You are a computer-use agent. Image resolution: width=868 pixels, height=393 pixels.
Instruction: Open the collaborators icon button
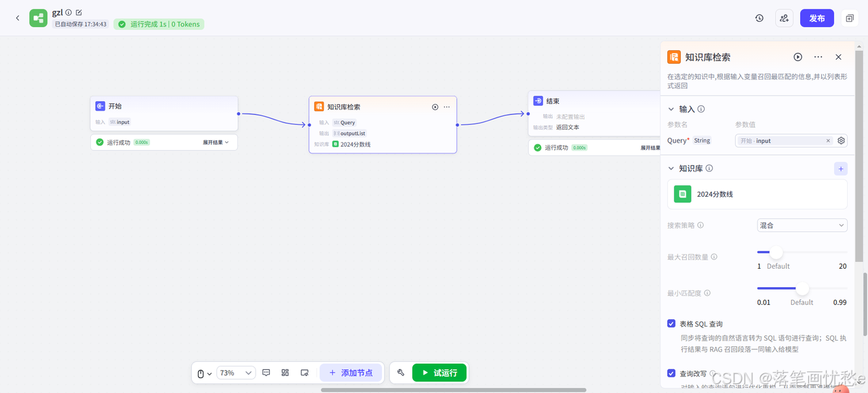tap(785, 18)
